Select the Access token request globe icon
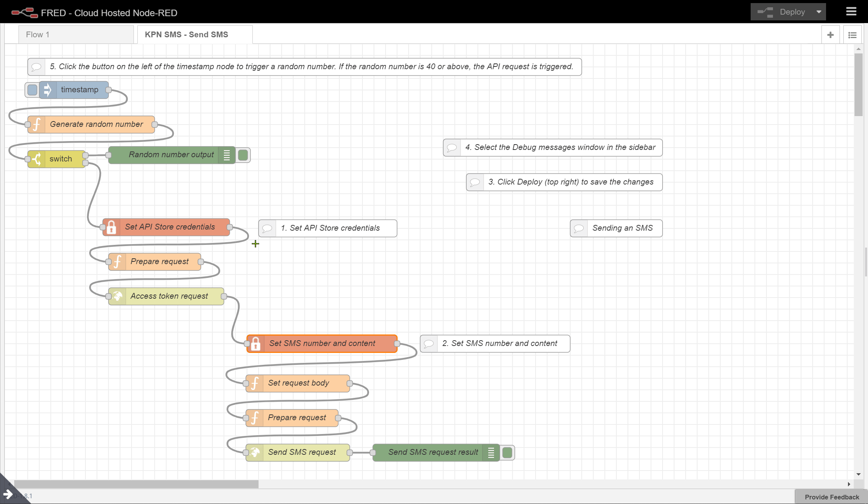 [x=117, y=296]
